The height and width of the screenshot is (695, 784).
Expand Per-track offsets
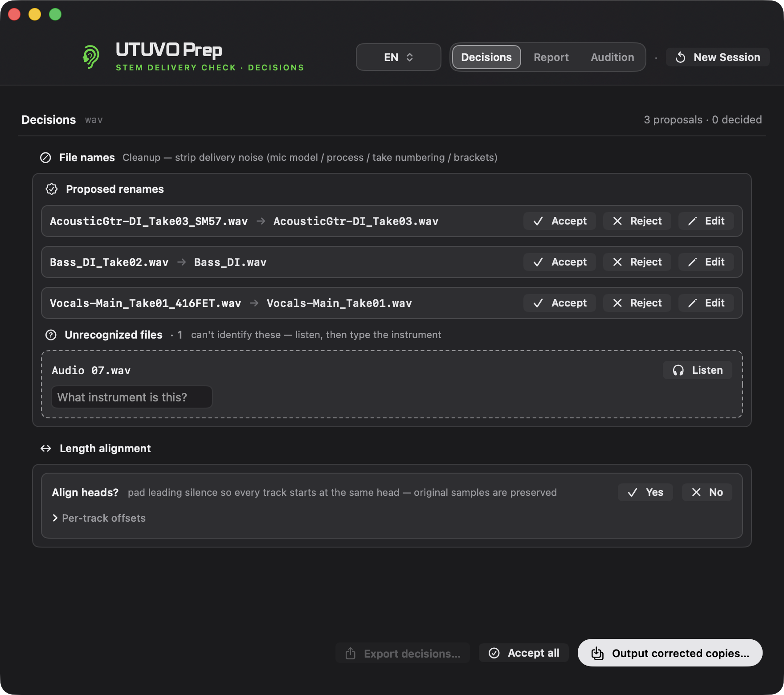[99, 518]
